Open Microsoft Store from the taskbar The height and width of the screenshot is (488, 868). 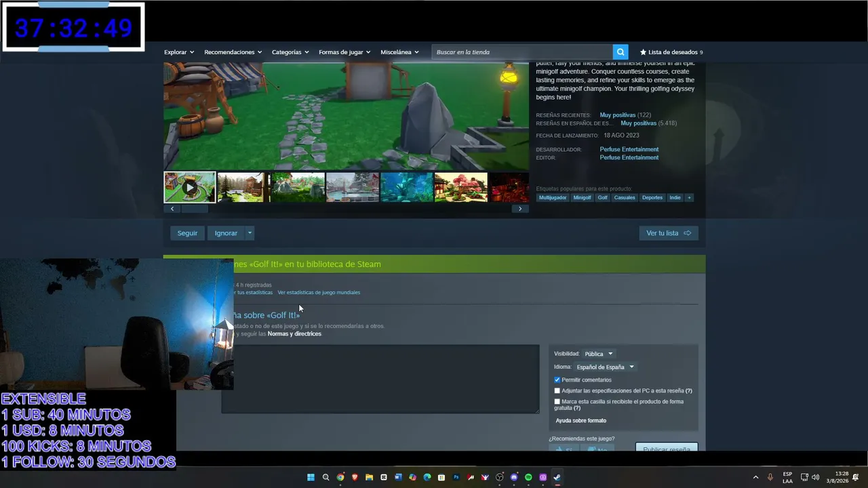click(441, 477)
